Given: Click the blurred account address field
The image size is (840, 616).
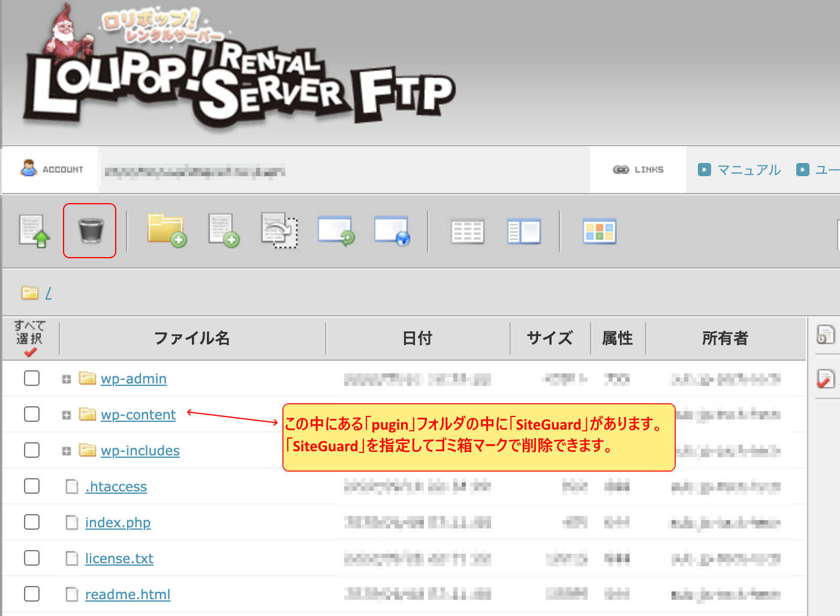Looking at the screenshot, I should coord(195,172).
